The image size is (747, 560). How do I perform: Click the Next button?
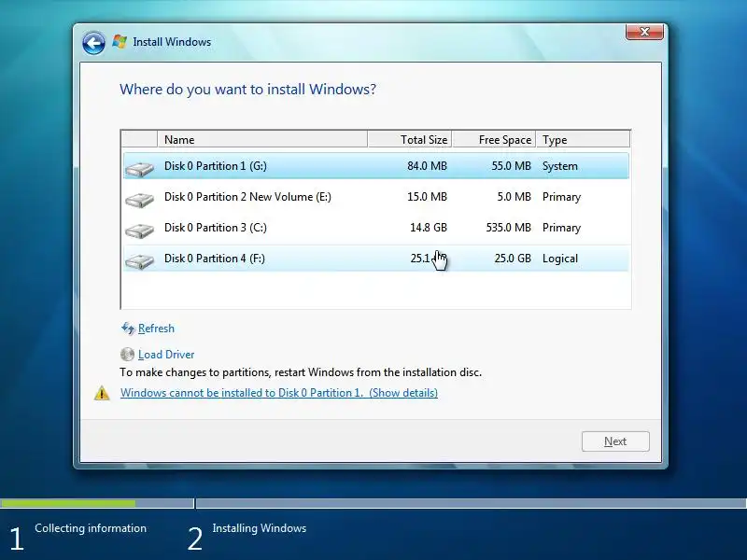pyautogui.click(x=615, y=441)
